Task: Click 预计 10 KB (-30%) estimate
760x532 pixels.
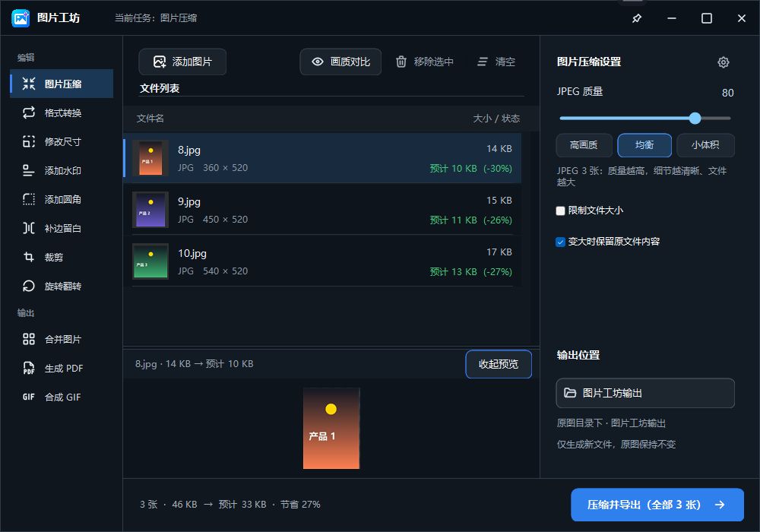Action: [x=470, y=168]
